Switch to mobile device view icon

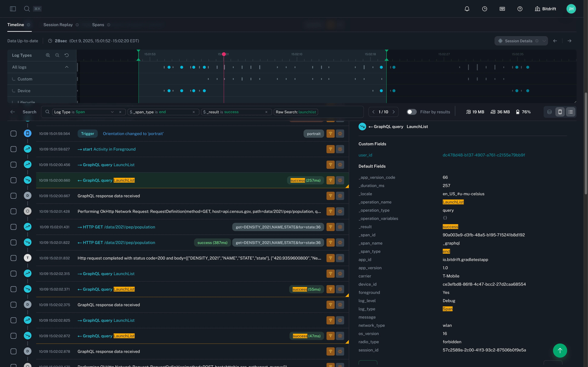[560, 112]
